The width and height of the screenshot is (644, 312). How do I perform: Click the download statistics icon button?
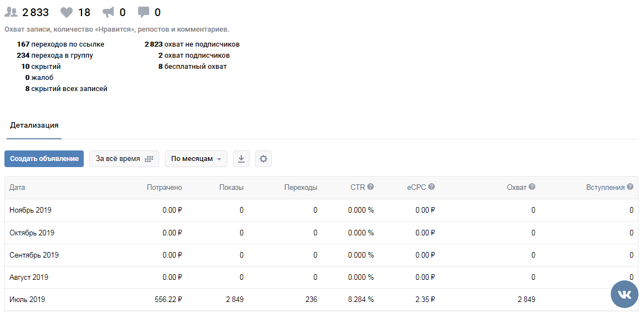[x=241, y=159]
